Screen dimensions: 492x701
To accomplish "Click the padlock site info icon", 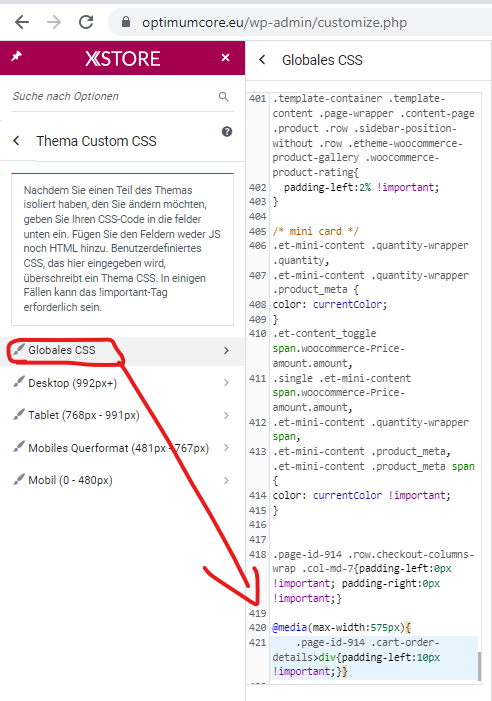I will point(126,22).
